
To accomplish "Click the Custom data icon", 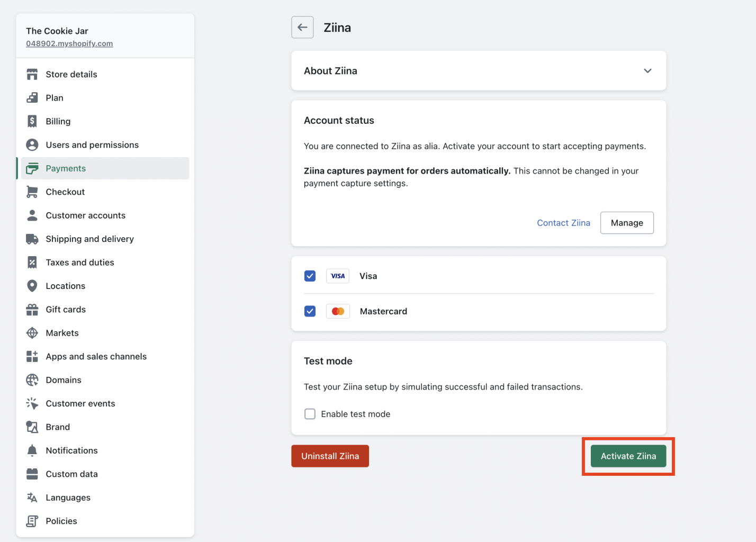I will pyautogui.click(x=32, y=474).
